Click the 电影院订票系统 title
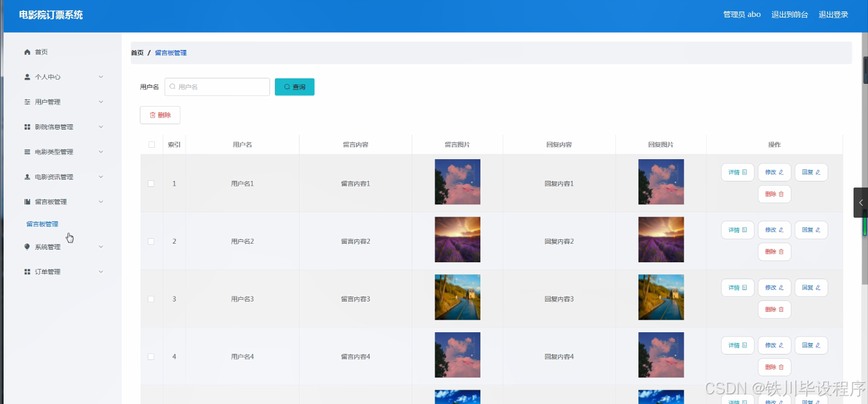This screenshot has height=404, width=868. [51, 15]
